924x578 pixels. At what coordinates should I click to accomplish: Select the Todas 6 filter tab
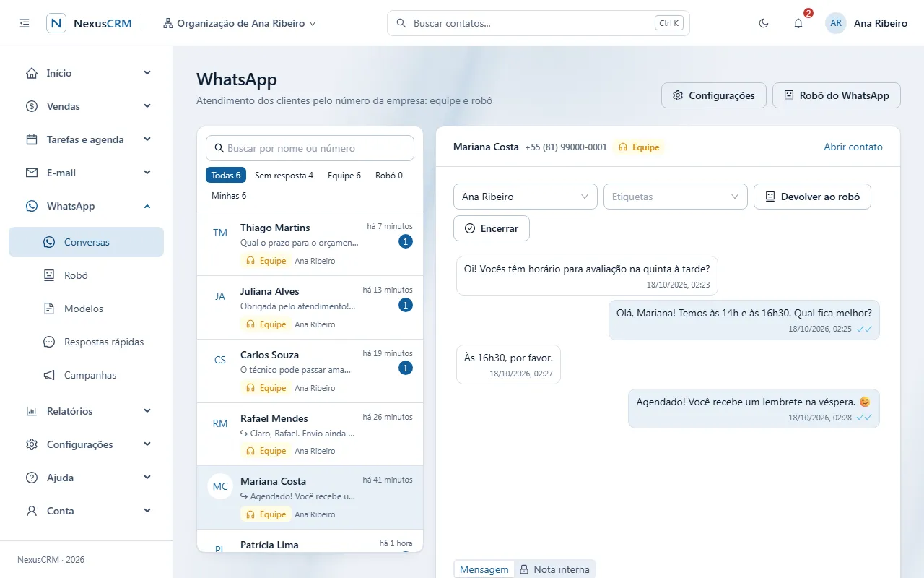226,176
